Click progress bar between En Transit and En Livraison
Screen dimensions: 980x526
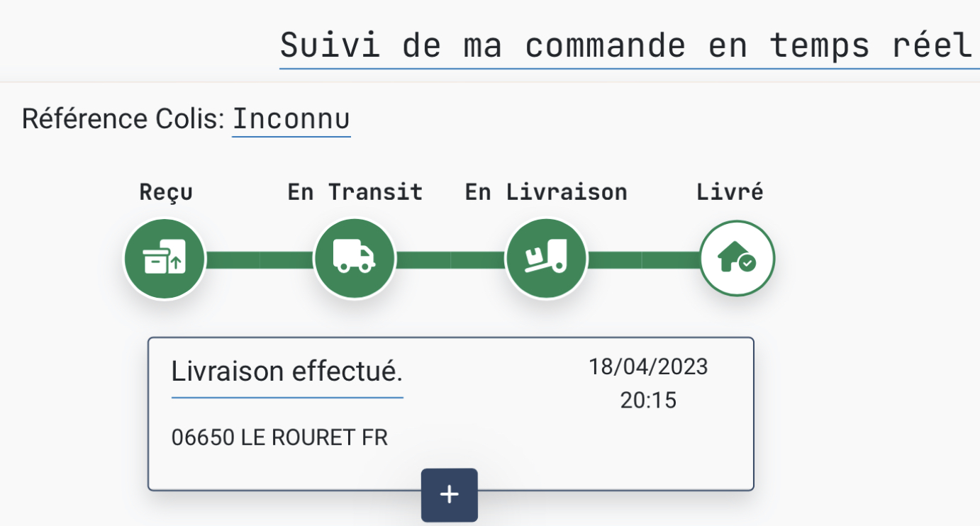(450, 259)
